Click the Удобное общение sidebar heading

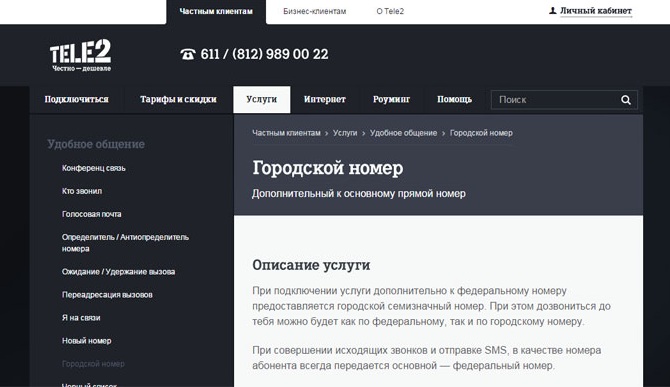click(96, 144)
